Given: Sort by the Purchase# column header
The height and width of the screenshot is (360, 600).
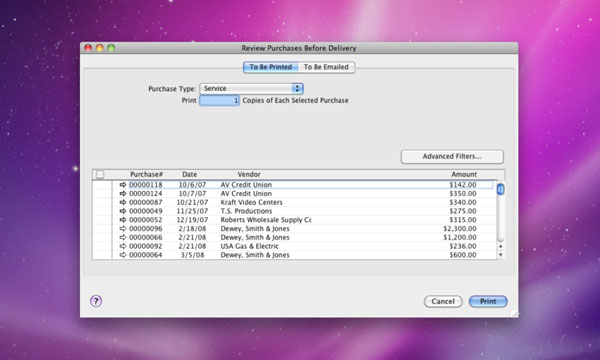Looking at the screenshot, I should (147, 174).
